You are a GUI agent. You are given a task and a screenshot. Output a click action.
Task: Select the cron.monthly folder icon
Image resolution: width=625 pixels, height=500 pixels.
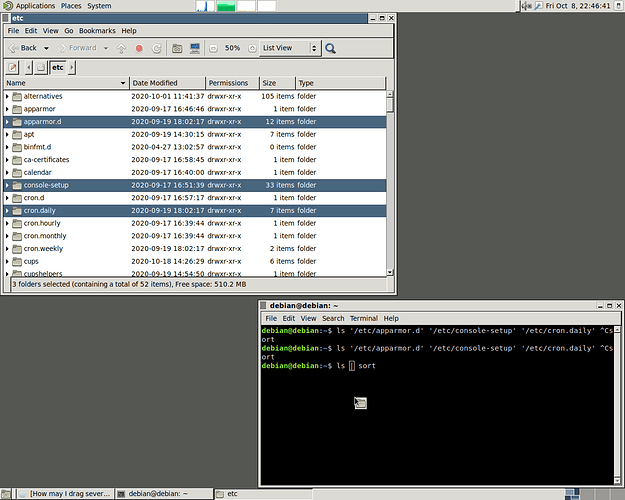17,236
